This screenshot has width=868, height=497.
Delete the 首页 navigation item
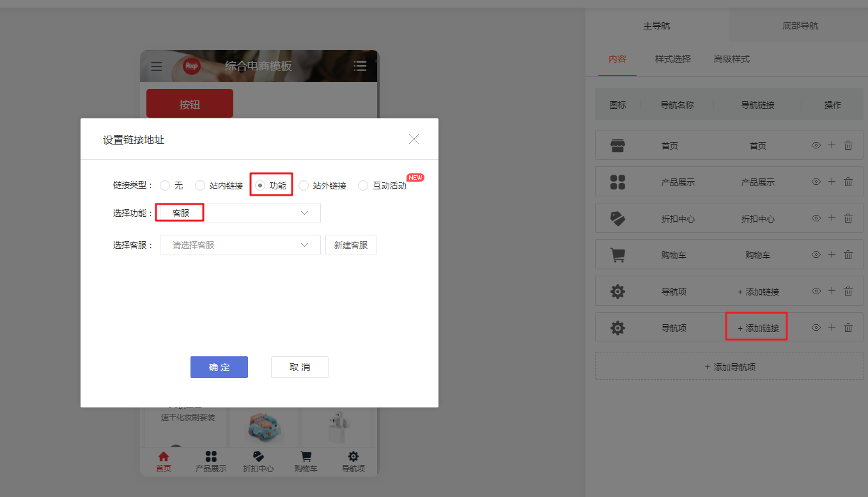click(x=848, y=145)
